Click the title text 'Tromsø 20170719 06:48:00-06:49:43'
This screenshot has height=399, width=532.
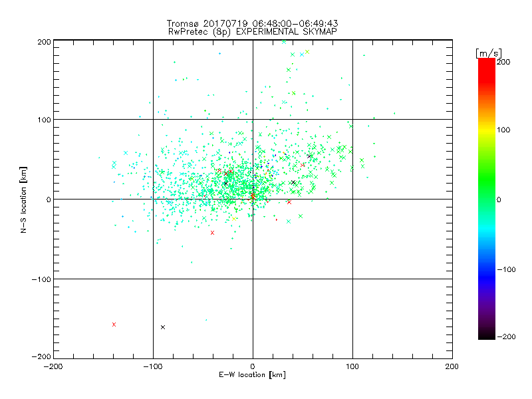(x=252, y=23)
